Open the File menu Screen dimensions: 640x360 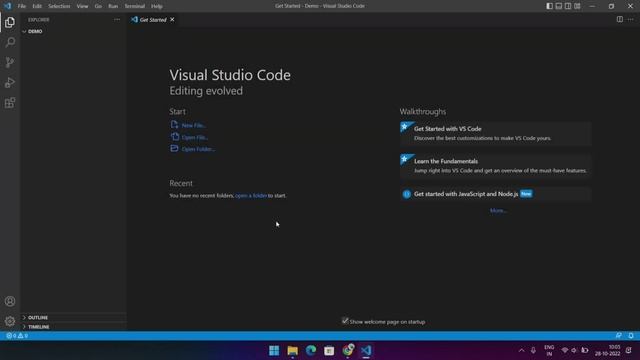22,6
